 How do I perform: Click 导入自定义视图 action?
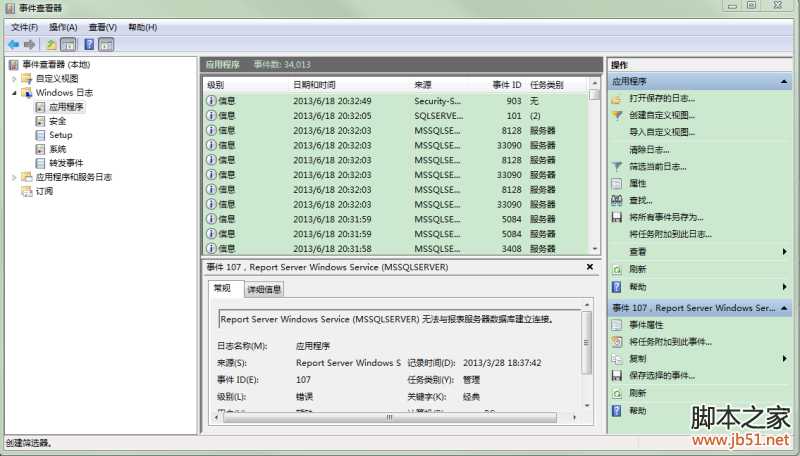point(662,132)
